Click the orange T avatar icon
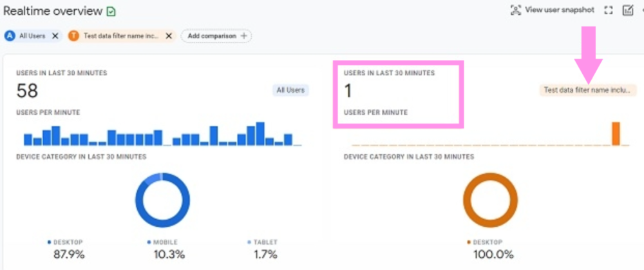This screenshot has width=644, height=270. point(73,36)
